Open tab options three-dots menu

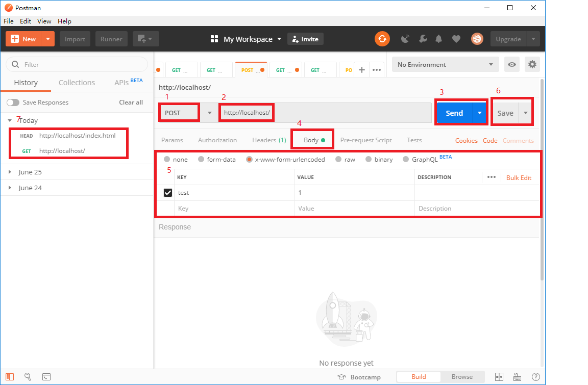coord(377,70)
